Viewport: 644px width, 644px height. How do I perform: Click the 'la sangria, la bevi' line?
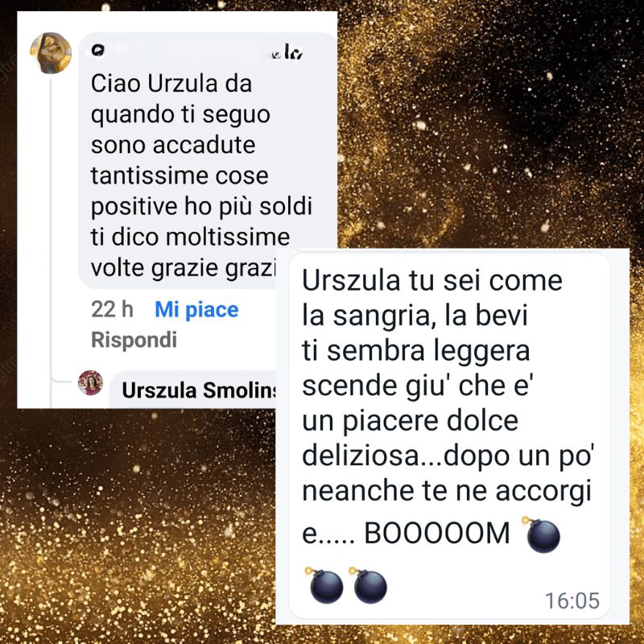pos(415,316)
